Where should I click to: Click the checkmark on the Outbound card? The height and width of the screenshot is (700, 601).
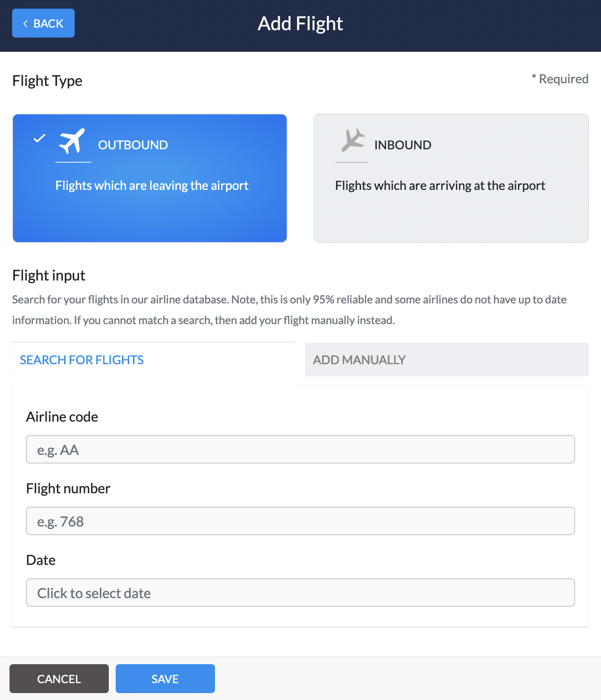[x=39, y=138]
